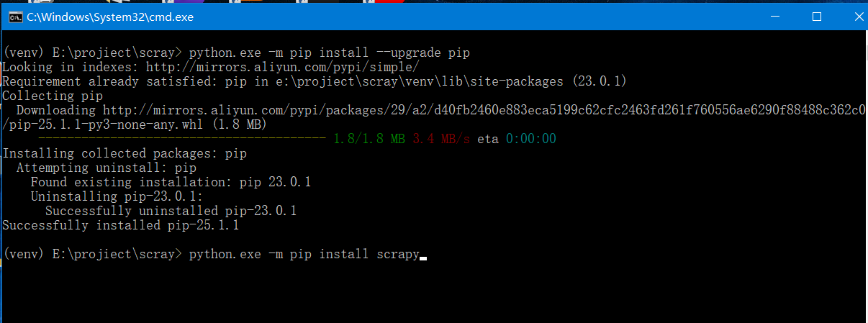Click the first command 'pip install --upgrade pip'
The width and height of the screenshot is (868, 323).
pyautogui.click(x=329, y=53)
